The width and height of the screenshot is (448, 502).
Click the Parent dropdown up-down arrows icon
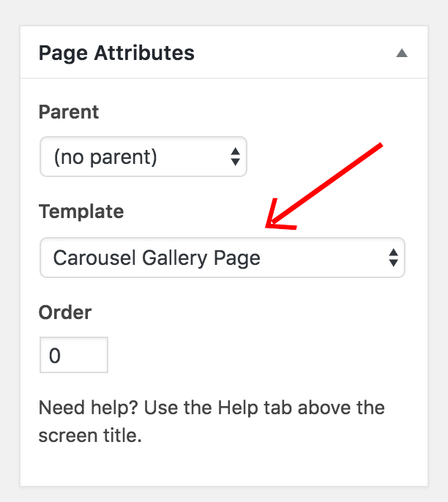pyautogui.click(x=235, y=157)
